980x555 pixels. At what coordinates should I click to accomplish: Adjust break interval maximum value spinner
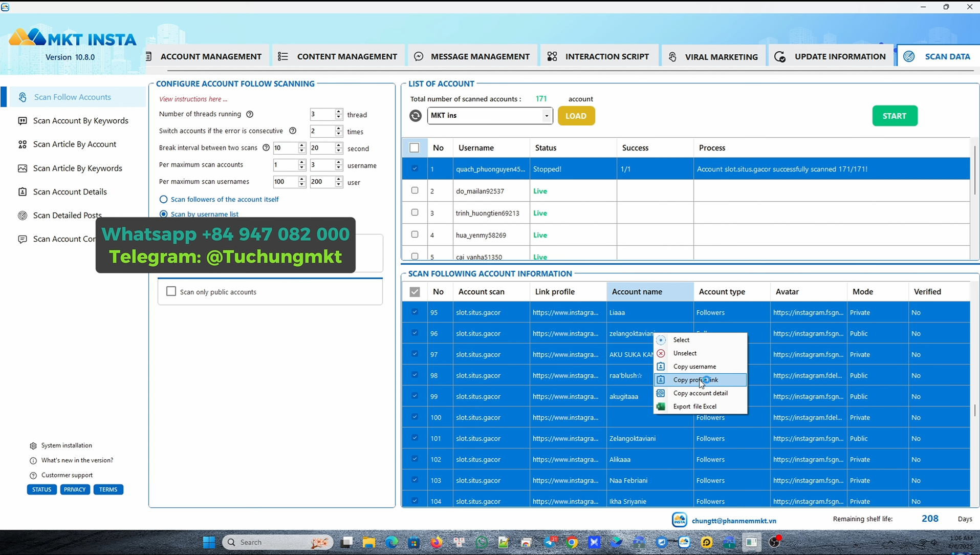(338, 148)
